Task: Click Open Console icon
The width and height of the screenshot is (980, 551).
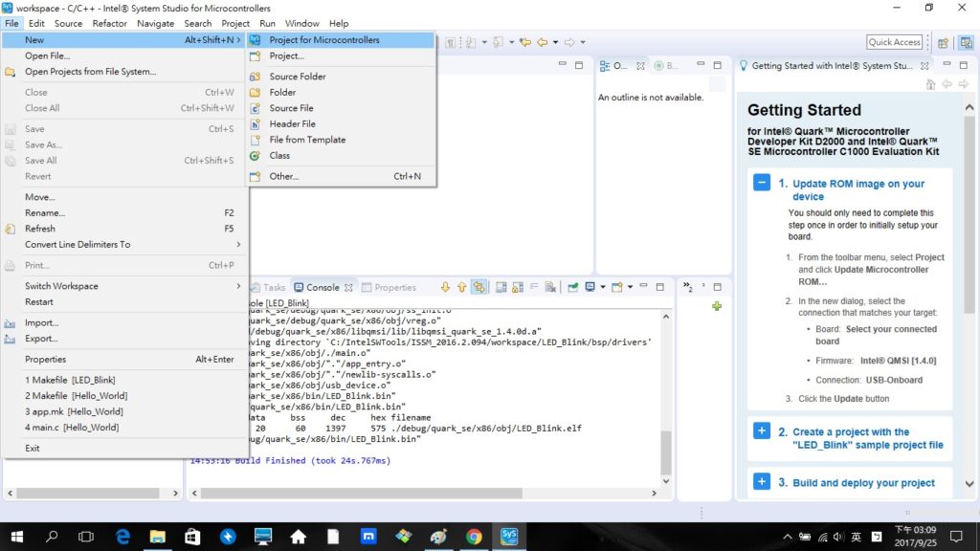Action: (617, 287)
